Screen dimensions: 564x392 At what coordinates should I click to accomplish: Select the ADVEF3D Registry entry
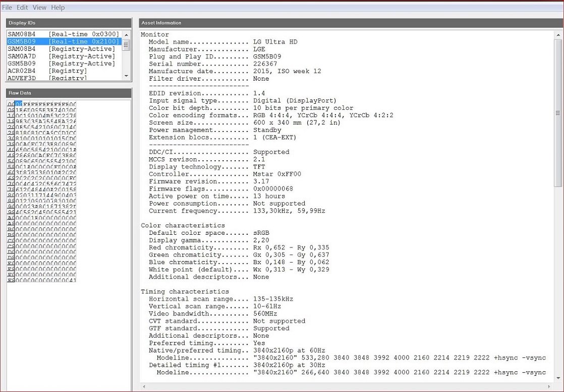[65, 78]
